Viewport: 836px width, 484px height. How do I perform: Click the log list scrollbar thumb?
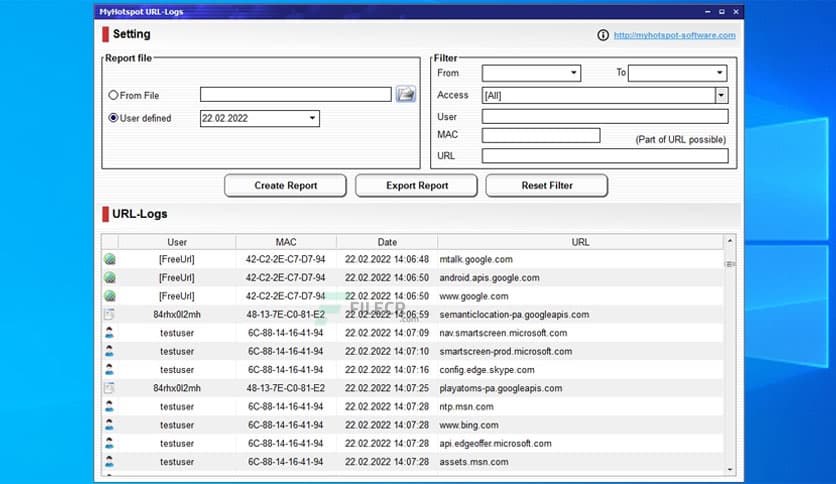(730, 264)
